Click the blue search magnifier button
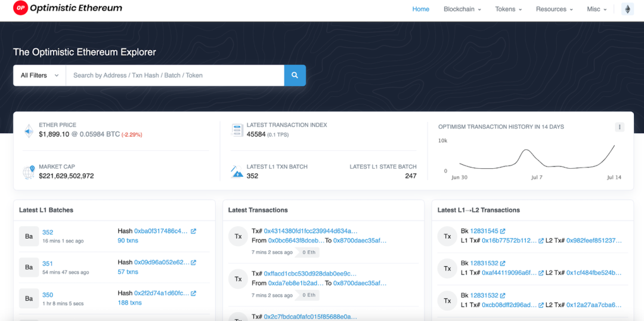This screenshot has width=644, height=321. point(295,75)
